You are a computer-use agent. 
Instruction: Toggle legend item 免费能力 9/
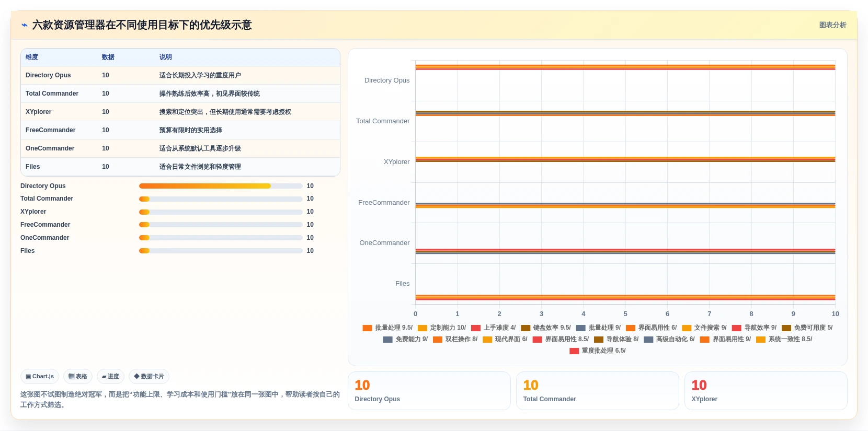point(405,339)
